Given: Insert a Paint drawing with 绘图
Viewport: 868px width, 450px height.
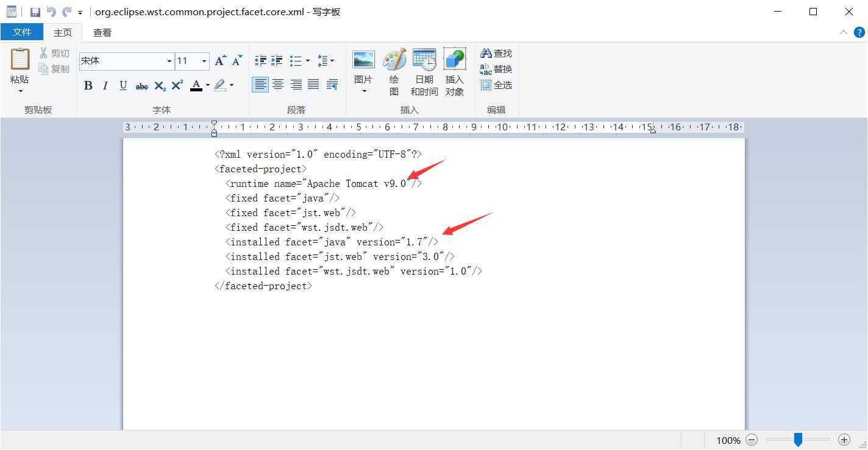Looking at the screenshot, I should 394,72.
